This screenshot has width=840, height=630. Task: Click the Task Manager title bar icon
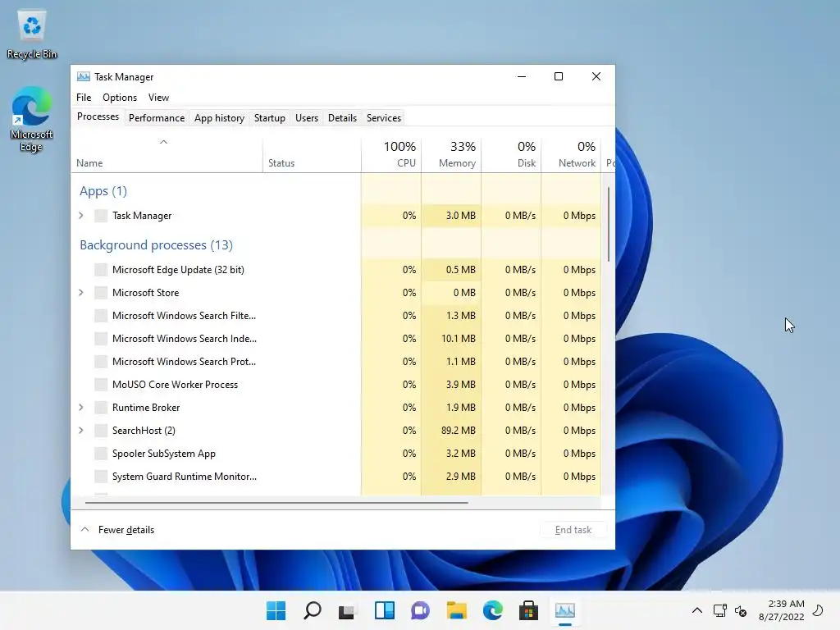[83, 76]
